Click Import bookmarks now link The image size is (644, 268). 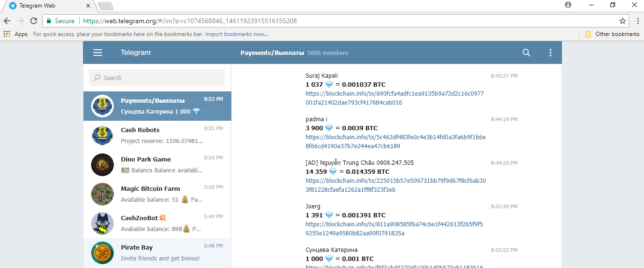click(x=237, y=34)
